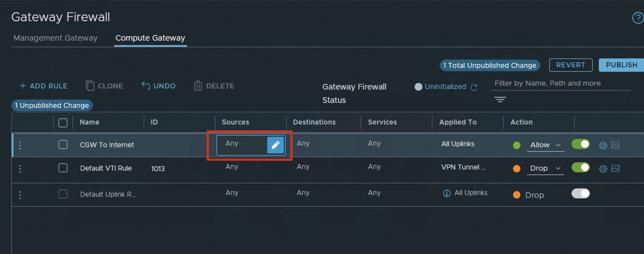This screenshot has height=254, width=644.
Task: Select all rules via header checkbox
Action: tap(63, 123)
